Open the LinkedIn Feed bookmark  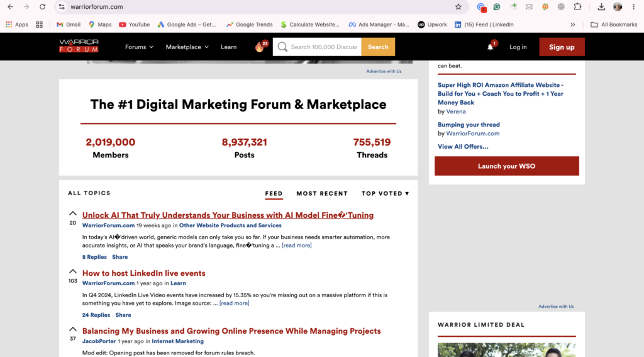484,25
